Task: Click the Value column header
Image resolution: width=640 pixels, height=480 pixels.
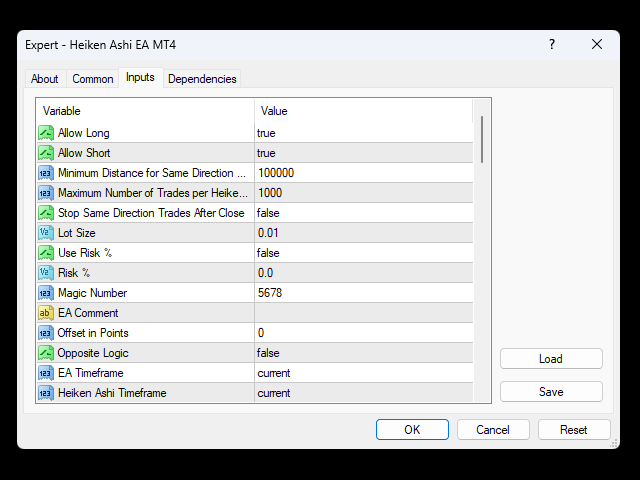Action: [364, 111]
